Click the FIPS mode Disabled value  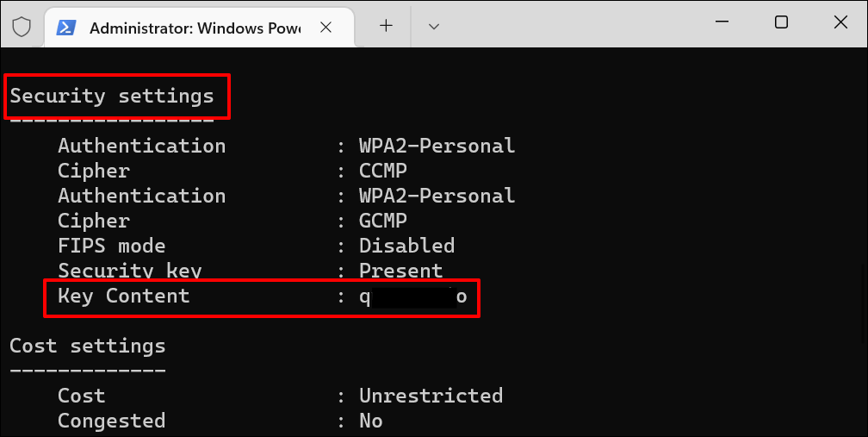[406, 246]
